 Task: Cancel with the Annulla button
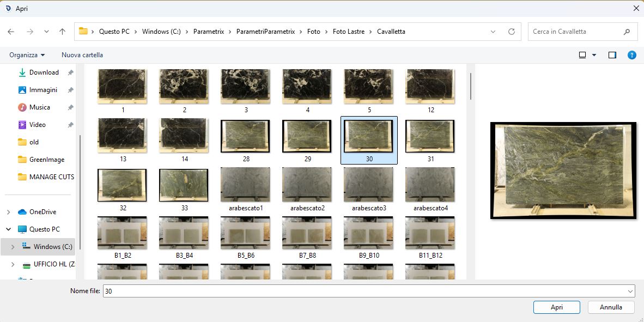coord(611,307)
